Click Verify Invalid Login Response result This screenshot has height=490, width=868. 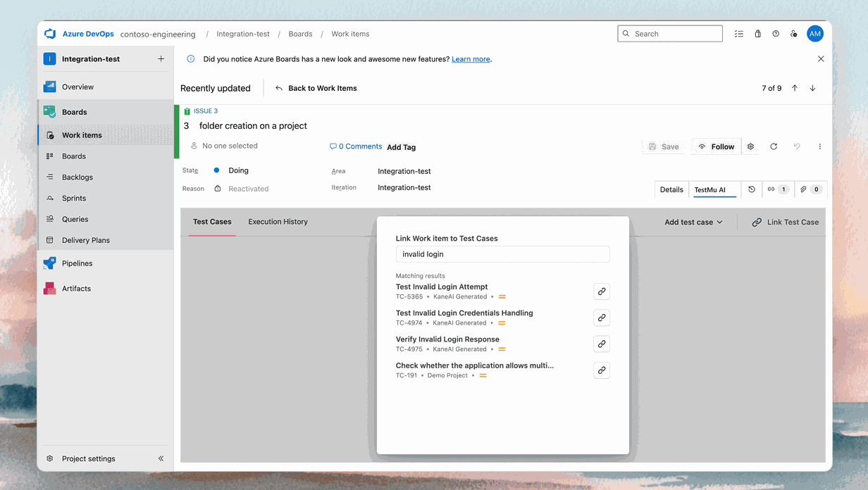447,339
